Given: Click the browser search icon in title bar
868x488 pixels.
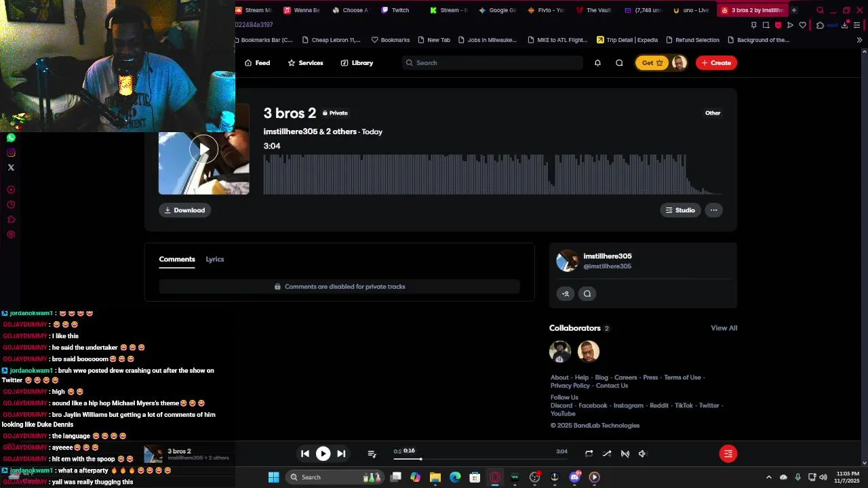Looking at the screenshot, I should 820,10.
